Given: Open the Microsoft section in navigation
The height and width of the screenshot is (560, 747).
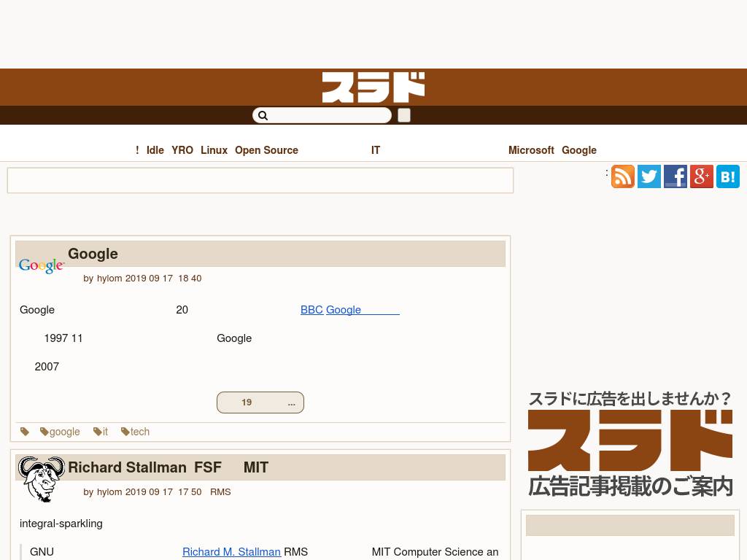Looking at the screenshot, I should coord(531,150).
